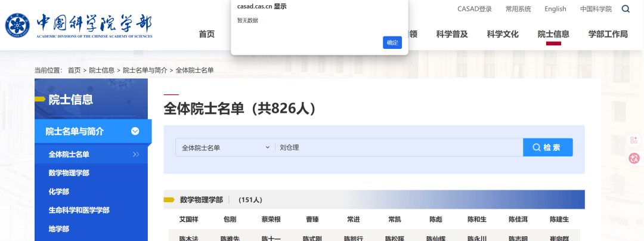644x241 pixels.
Task: Open the 院士信息 navigation menu
Action: pos(553,34)
